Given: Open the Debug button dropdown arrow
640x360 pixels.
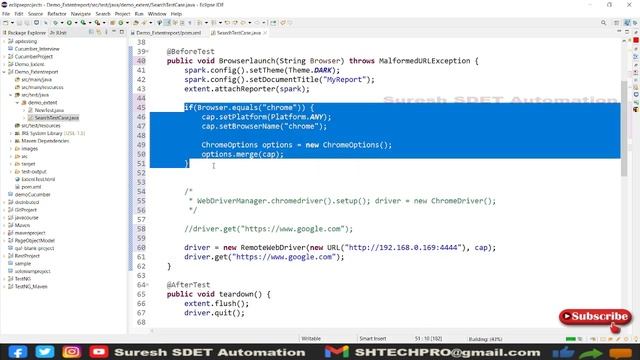Looking at the screenshot, I should [62, 23].
